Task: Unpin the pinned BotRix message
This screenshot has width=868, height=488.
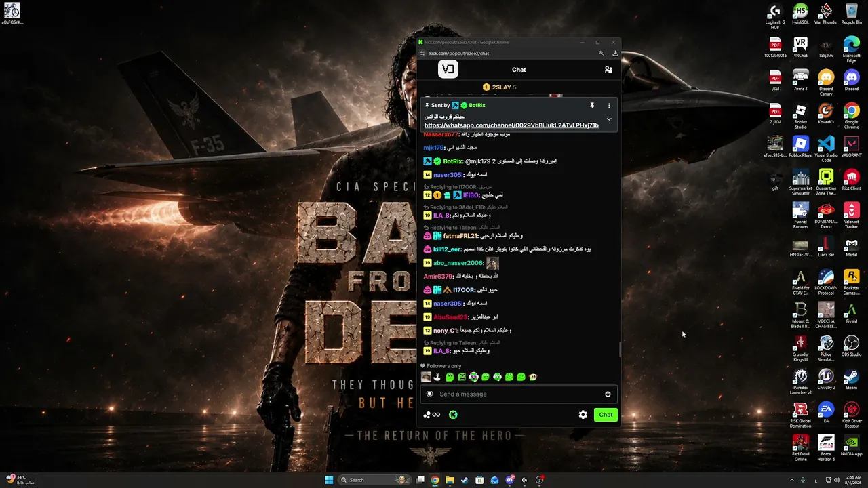Action: click(592, 106)
